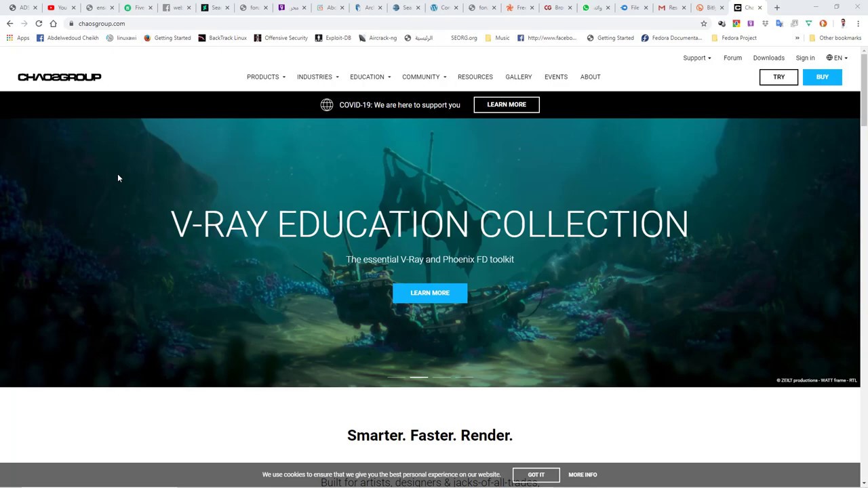Expand the INDUSTRIES menu
This screenshot has width=868, height=488.
(x=317, y=77)
